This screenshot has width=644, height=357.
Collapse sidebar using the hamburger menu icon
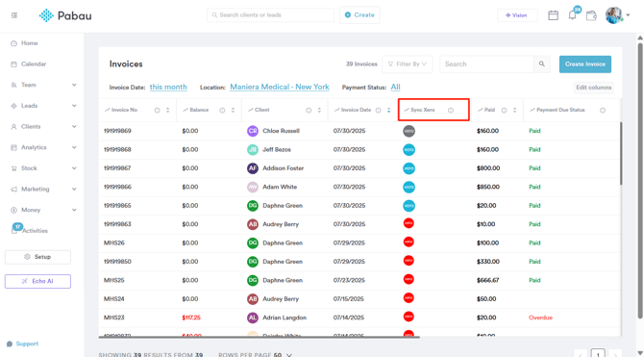coord(14,15)
